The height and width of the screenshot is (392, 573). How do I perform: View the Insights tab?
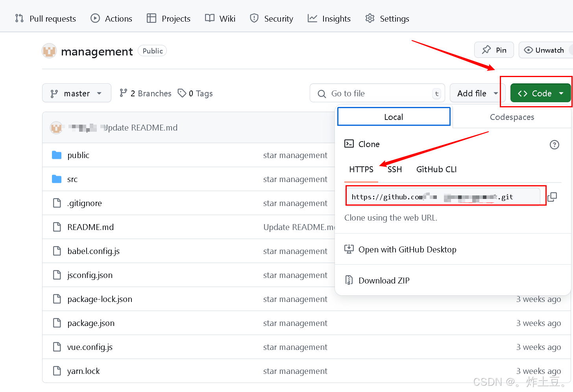tap(329, 18)
